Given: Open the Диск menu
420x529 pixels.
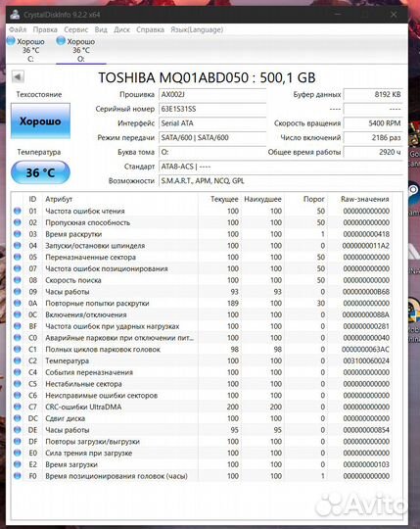Looking at the screenshot, I should (x=121, y=29).
